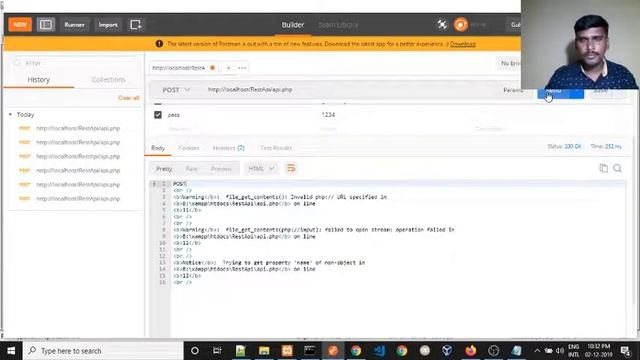Open the Postman taskbar icon
This screenshot has width=640, height=360.
tap(333, 351)
